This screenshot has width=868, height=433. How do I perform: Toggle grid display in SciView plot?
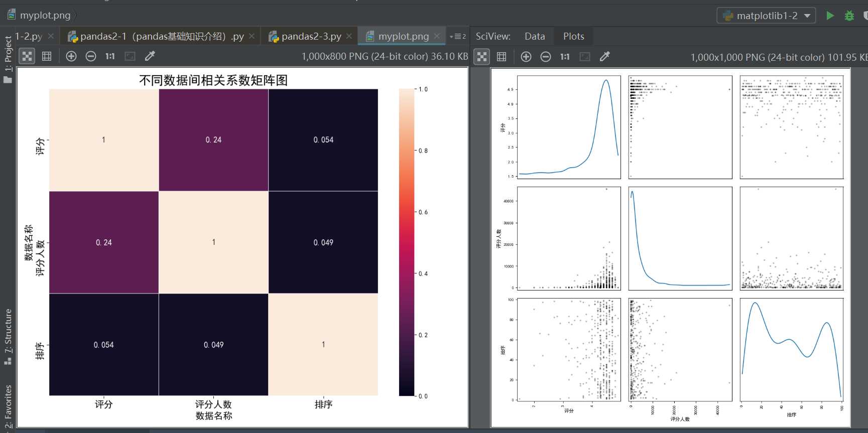(x=502, y=57)
